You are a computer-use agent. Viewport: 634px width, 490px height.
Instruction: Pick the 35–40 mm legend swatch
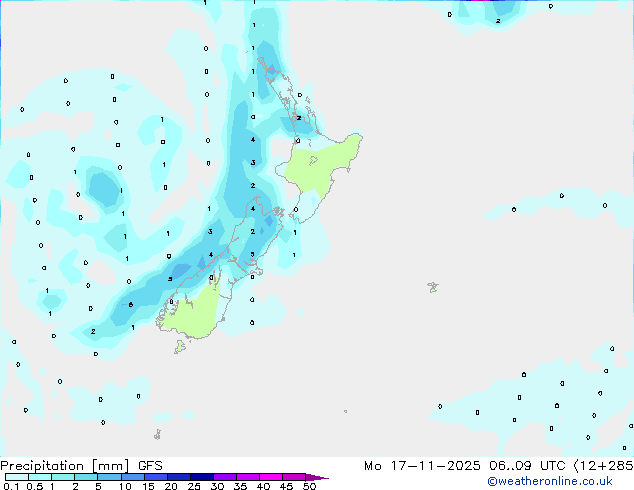point(248,477)
